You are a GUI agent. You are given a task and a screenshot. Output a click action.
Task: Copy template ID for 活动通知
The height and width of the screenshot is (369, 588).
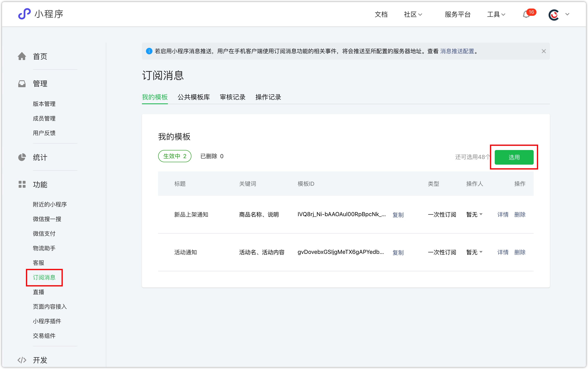point(398,252)
